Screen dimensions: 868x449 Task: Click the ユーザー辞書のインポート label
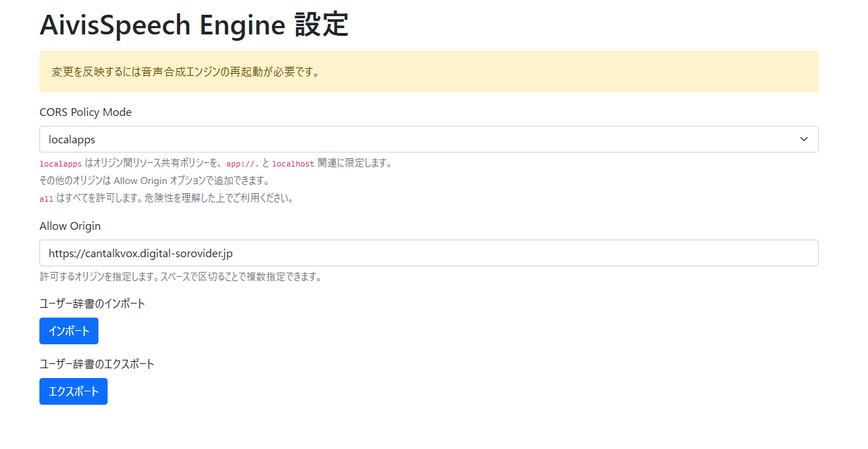pos(92,304)
